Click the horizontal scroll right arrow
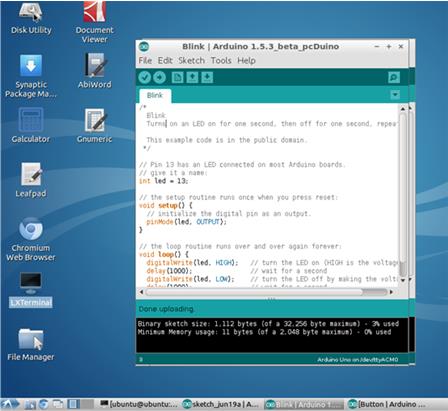The height and width of the screenshot is (411, 448). (x=391, y=292)
